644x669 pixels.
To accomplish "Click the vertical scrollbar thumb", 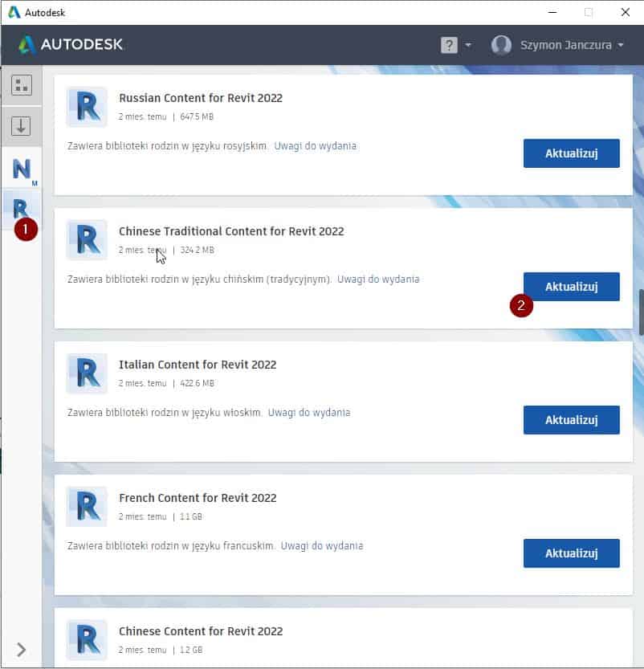I will click(641, 312).
